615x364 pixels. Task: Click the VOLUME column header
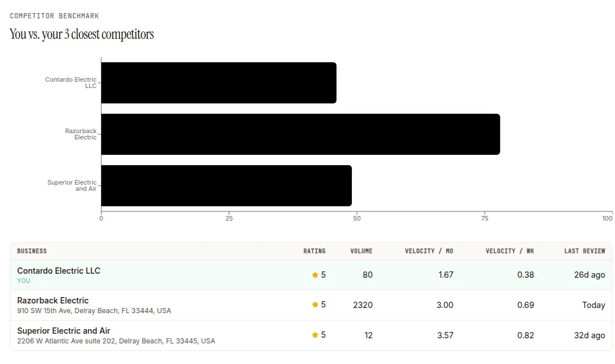[361, 251]
